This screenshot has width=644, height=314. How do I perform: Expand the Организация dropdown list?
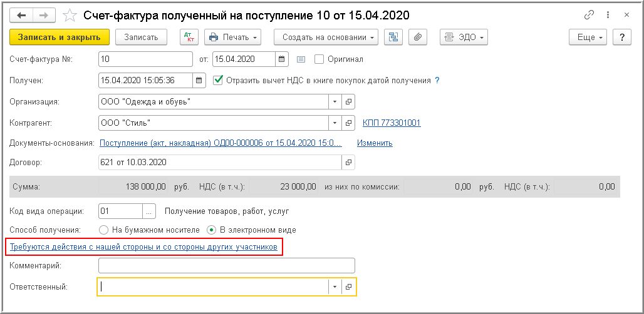point(335,101)
